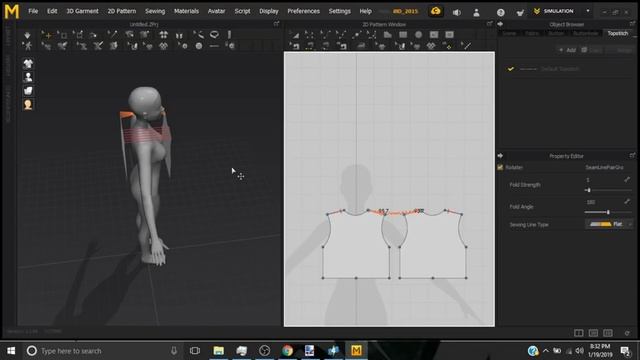Switch to the Topstitch tab in Object Browser
This screenshot has height=360, width=640.
tap(618, 33)
